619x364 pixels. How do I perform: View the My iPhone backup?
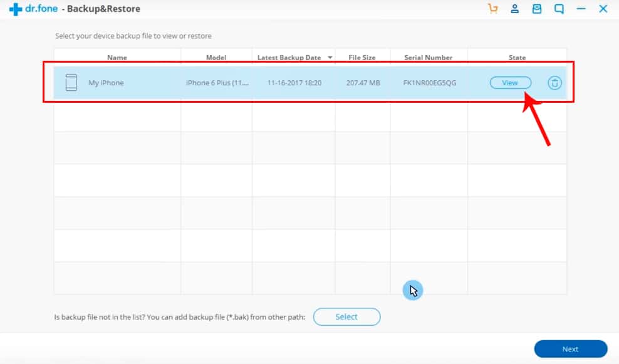tap(510, 83)
